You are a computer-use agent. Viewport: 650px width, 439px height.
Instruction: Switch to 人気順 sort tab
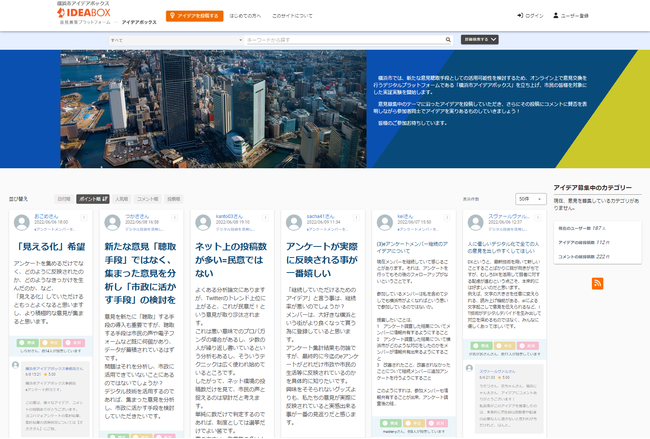[122, 199]
